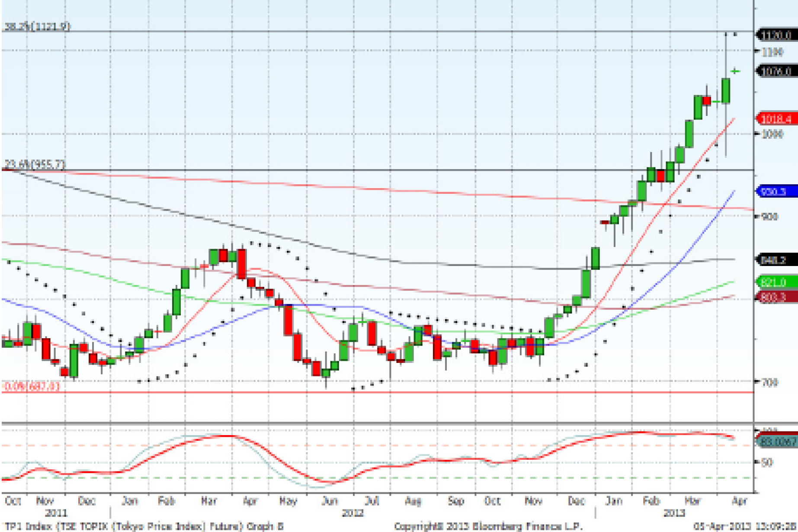Click the red 1018.4 price tag
This screenshot has width=798, height=532.
tap(777, 119)
